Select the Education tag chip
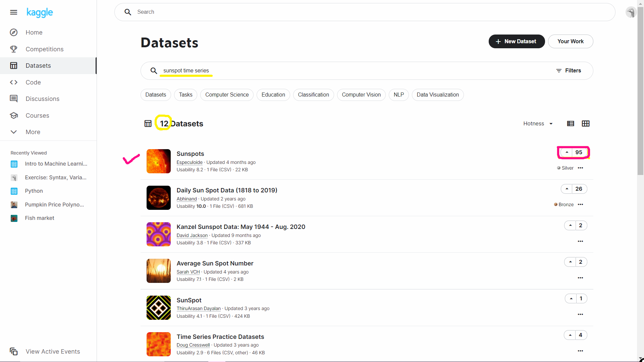This screenshot has height=362, width=644. (273, 95)
